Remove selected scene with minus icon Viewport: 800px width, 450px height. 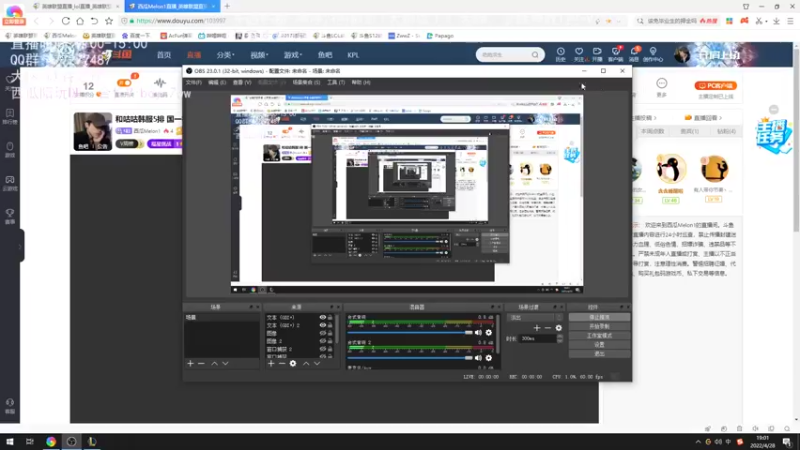tap(201, 363)
